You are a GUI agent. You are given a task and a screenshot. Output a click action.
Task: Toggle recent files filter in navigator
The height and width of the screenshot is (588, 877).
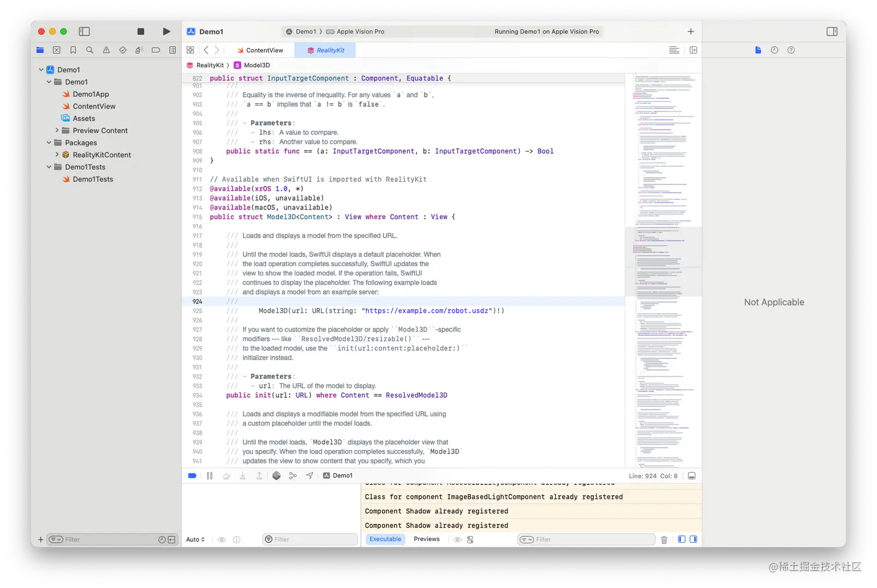tap(162, 539)
